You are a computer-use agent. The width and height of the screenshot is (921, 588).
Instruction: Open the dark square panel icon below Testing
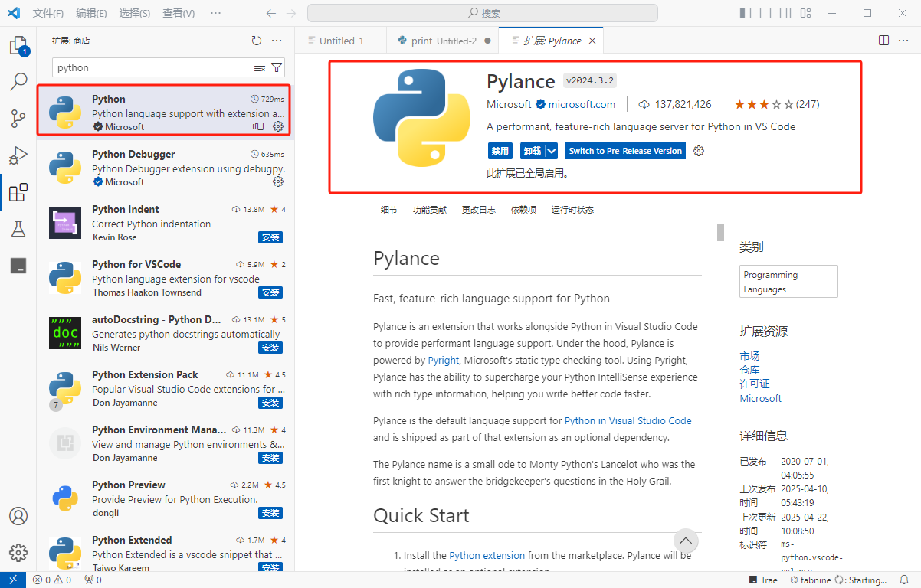(18, 266)
